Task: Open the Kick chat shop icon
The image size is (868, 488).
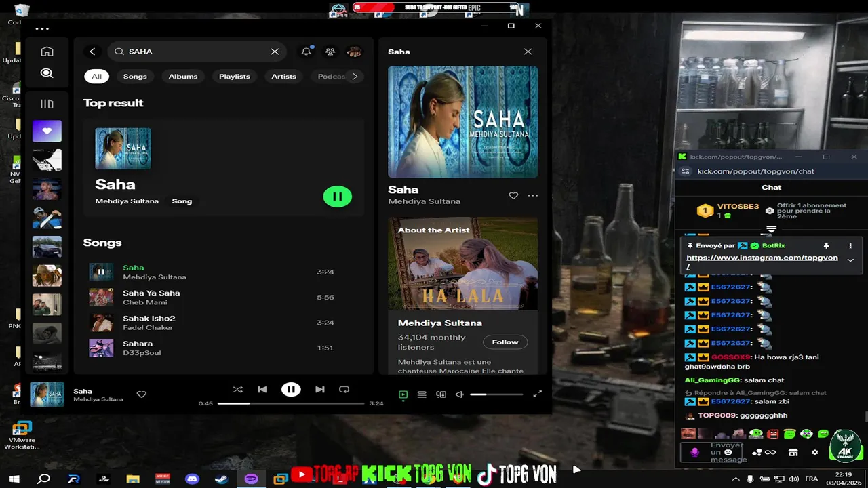Action: (x=793, y=452)
